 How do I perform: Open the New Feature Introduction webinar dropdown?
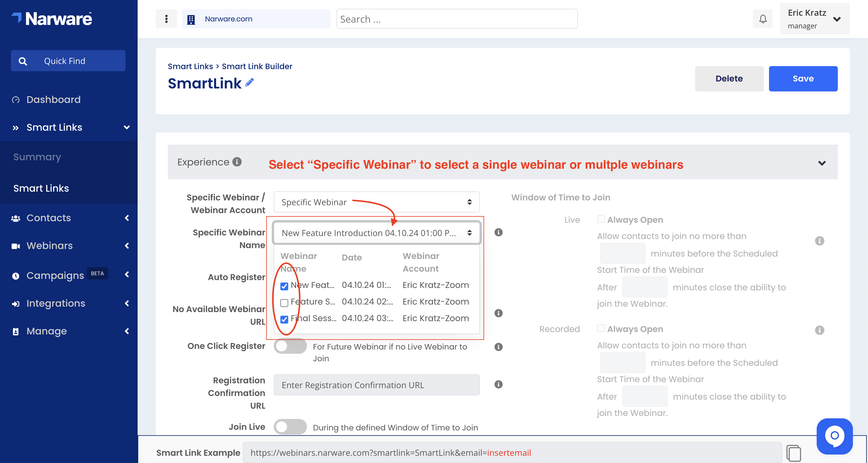(376, 232)
